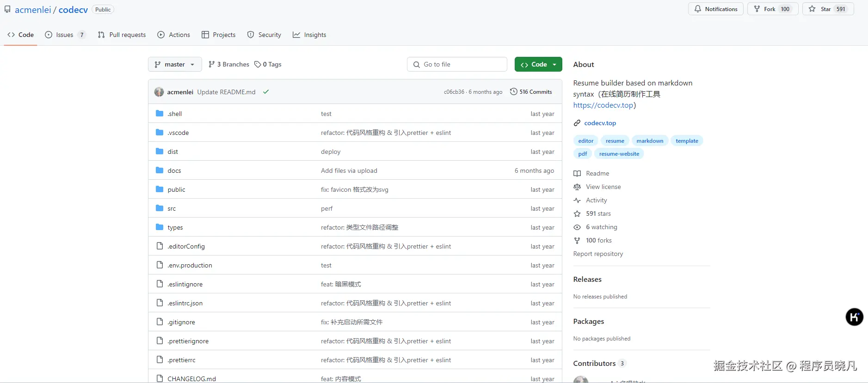
Task: View 3 Branches link
Action: pos(229,64)
